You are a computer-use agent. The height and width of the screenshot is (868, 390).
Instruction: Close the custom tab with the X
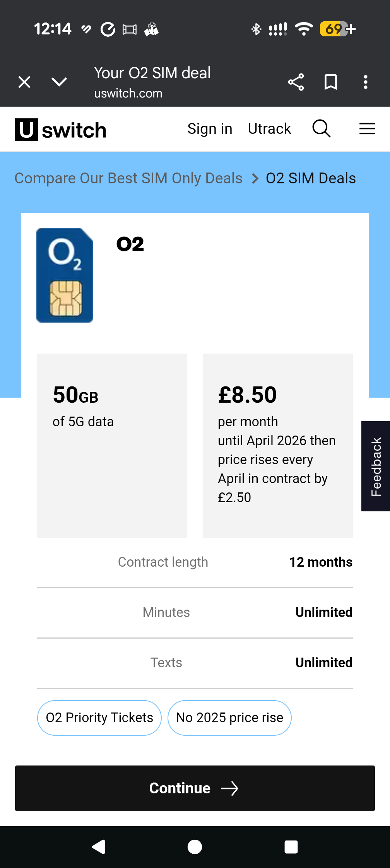click(x=24, y=82)
